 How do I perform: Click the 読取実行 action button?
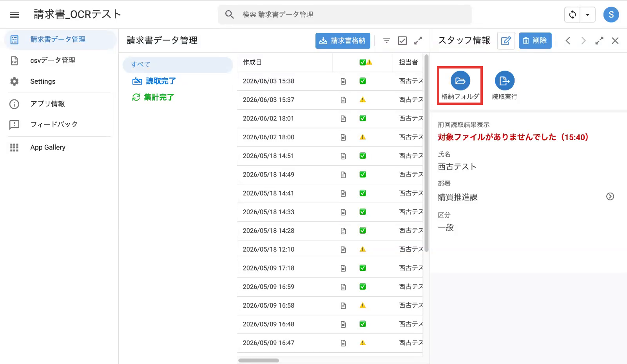(505, 86)
